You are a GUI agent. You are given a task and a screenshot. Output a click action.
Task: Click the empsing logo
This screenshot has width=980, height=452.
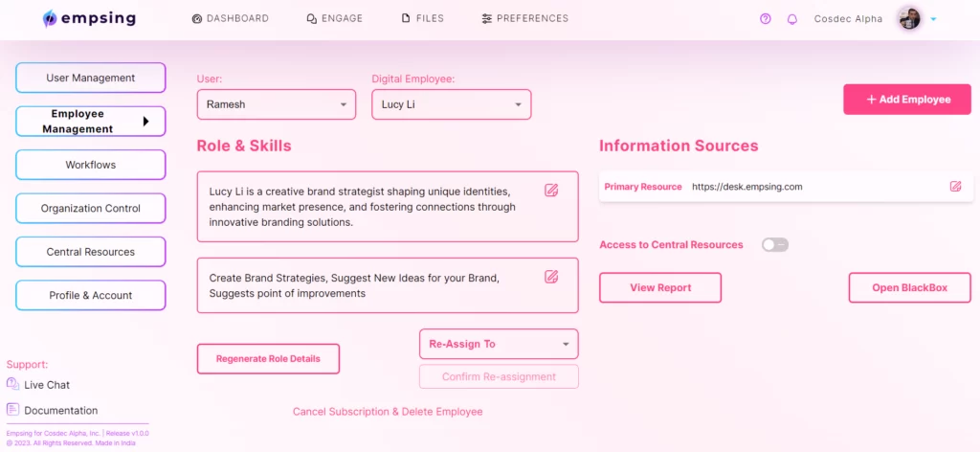pos(89,19)
